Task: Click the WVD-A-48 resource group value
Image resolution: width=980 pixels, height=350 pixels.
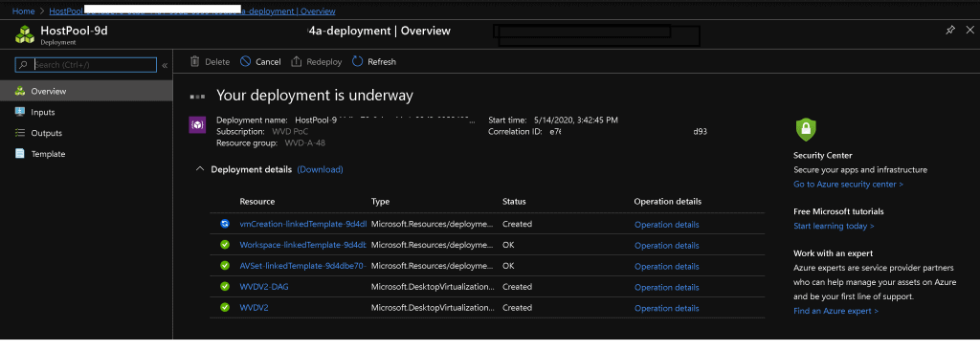Action: 305,143
